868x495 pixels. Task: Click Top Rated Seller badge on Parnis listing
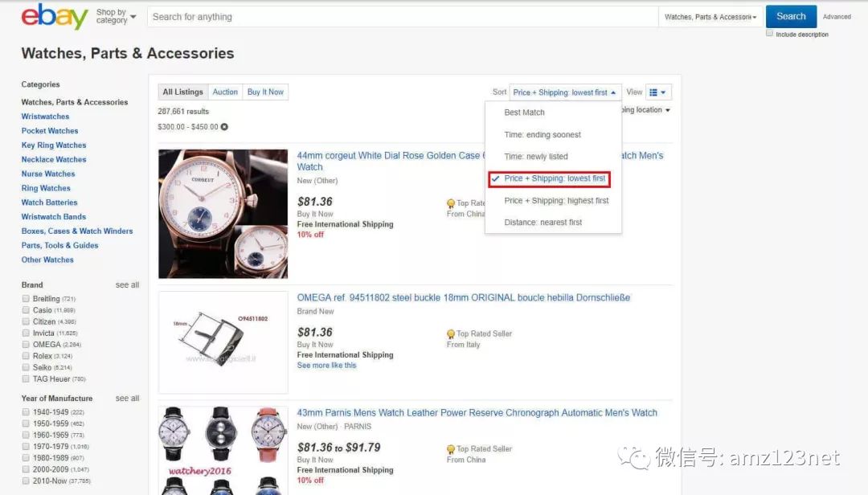[x=484, y=449]
